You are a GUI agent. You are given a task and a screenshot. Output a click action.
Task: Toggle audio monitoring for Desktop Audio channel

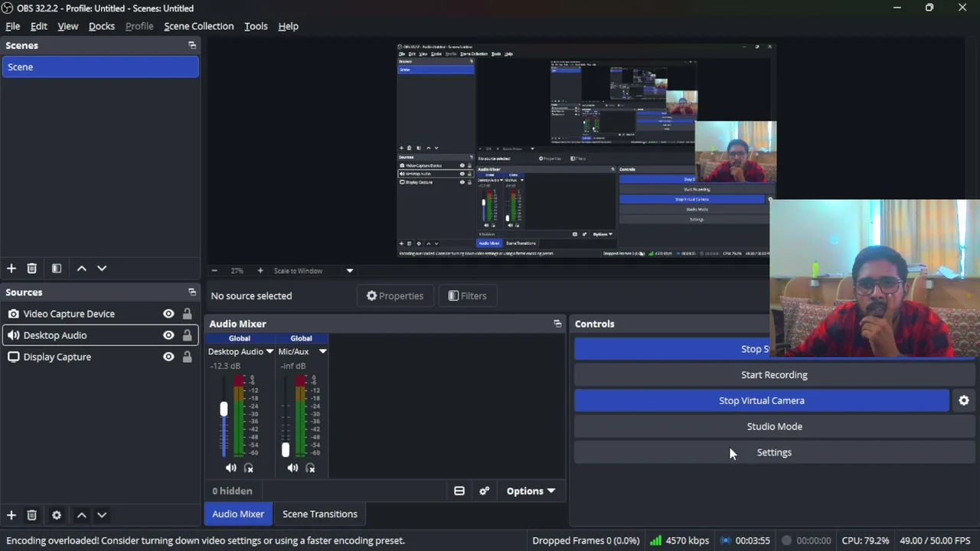249,468
